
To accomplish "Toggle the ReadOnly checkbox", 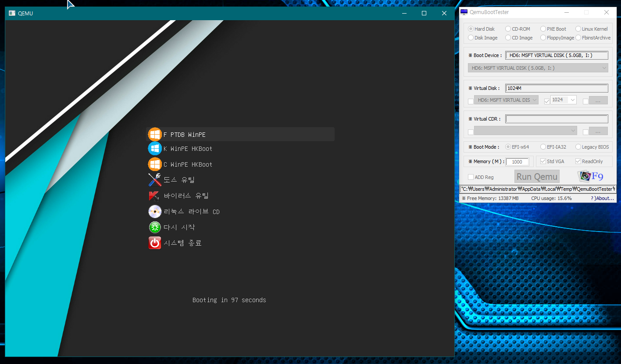I will click(578, 161).
